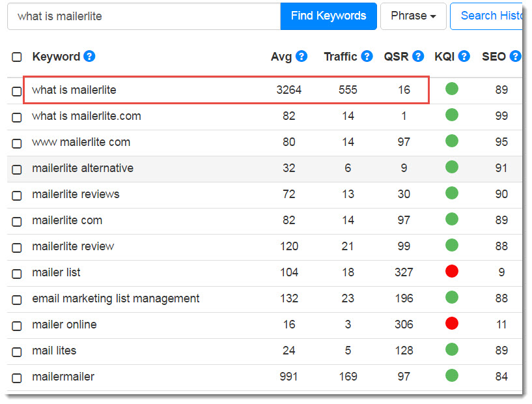Click the red KQI dot for mailer list

coord(452,271)
